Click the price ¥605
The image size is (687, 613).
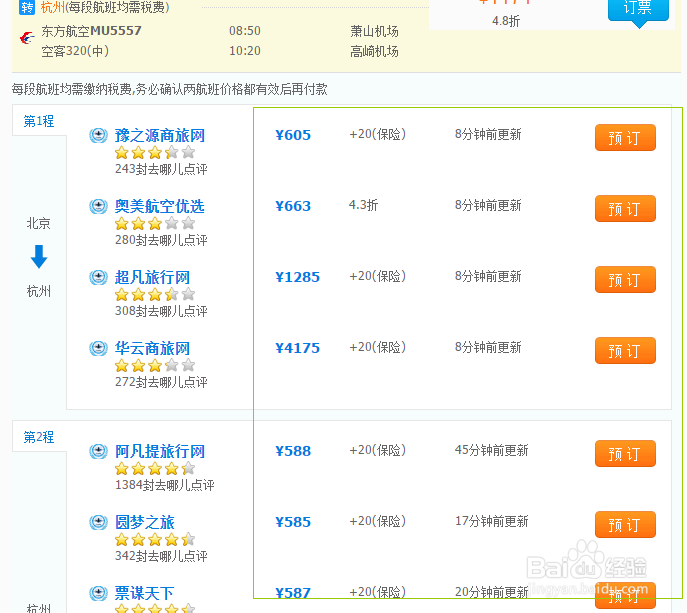(x=293, y=135)
